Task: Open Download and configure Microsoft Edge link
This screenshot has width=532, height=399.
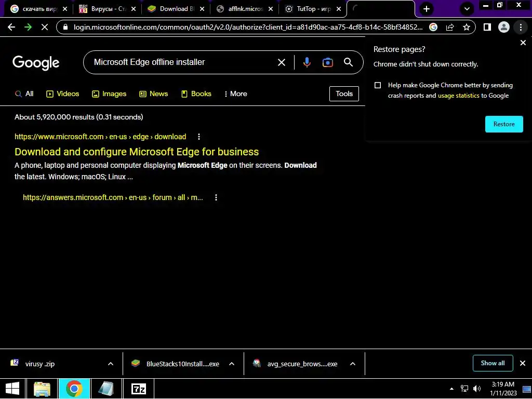Action: click(x=137, y=152)
